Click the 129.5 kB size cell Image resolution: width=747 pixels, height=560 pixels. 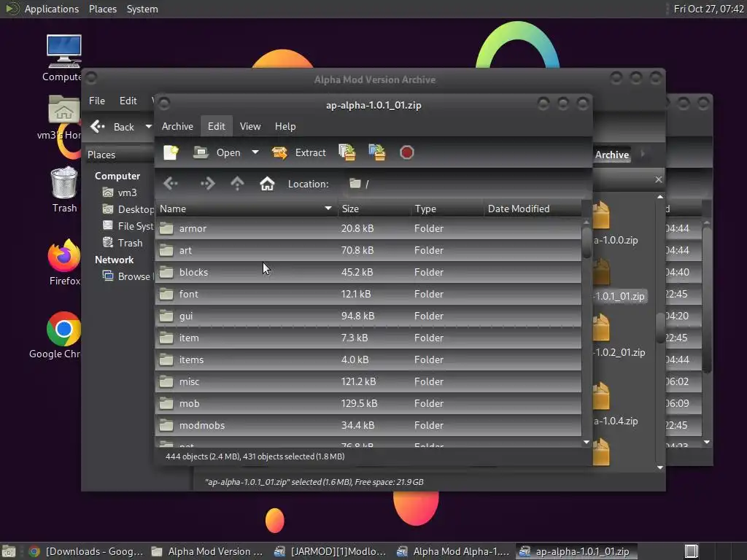point(359,404)
